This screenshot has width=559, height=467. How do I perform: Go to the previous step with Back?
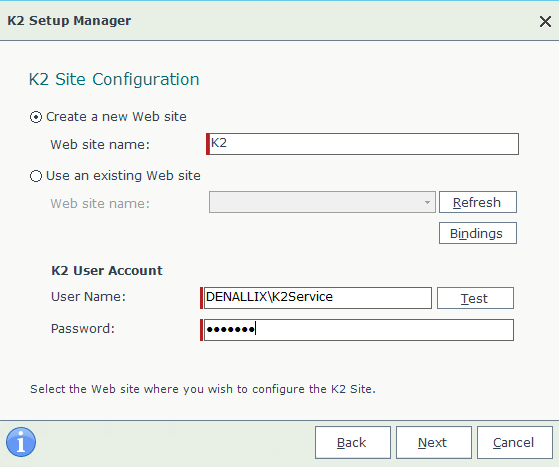[353, 442]
